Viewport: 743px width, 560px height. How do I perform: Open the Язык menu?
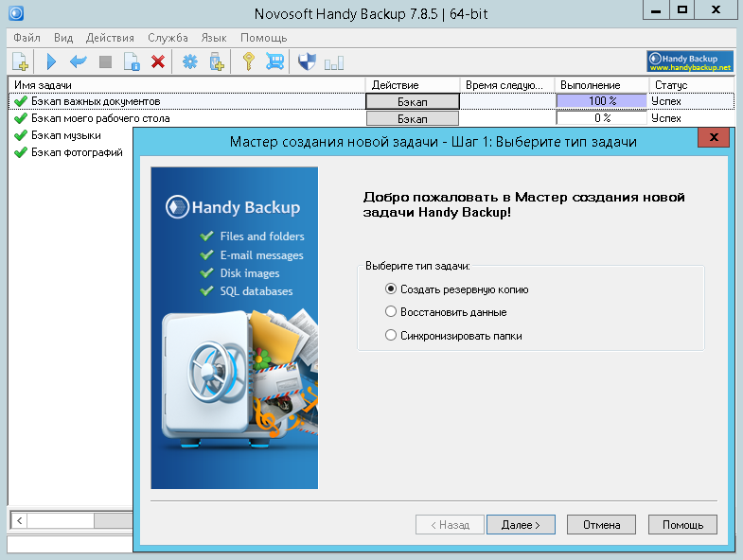coord(214,38)
